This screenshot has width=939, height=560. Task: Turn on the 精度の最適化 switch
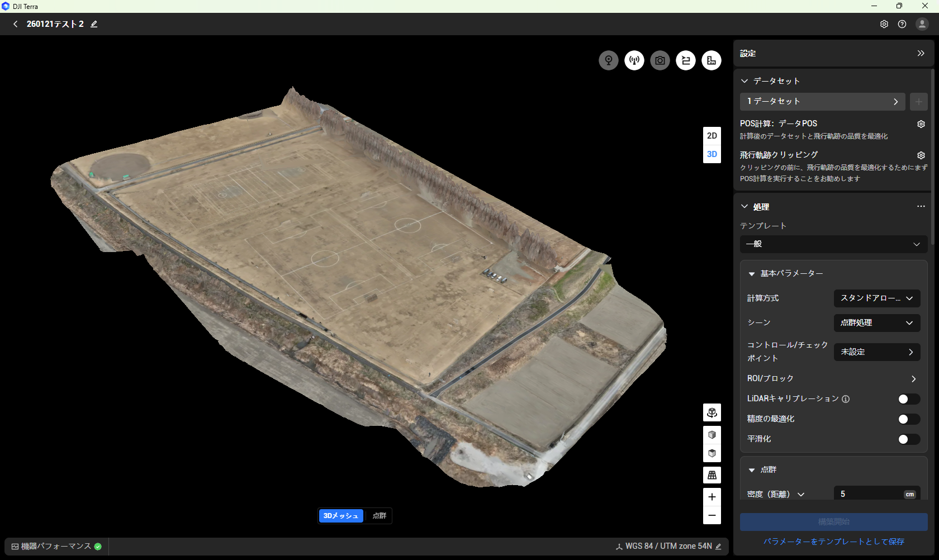[908, 419]
